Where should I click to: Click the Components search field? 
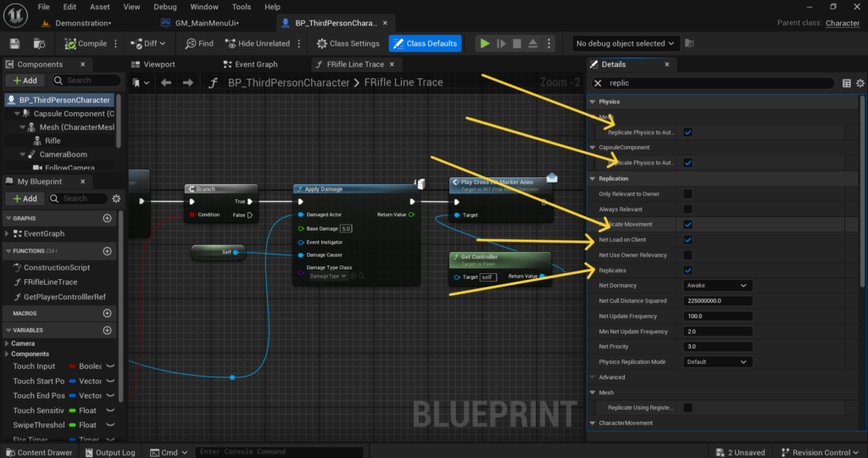pos(86,81)
